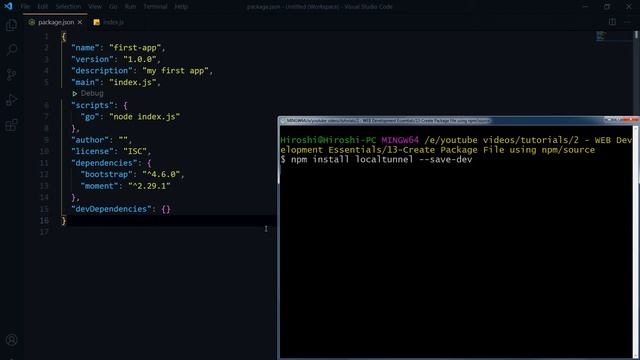Open the View menu
Screen dimensions: 640x360
point(95,7)
